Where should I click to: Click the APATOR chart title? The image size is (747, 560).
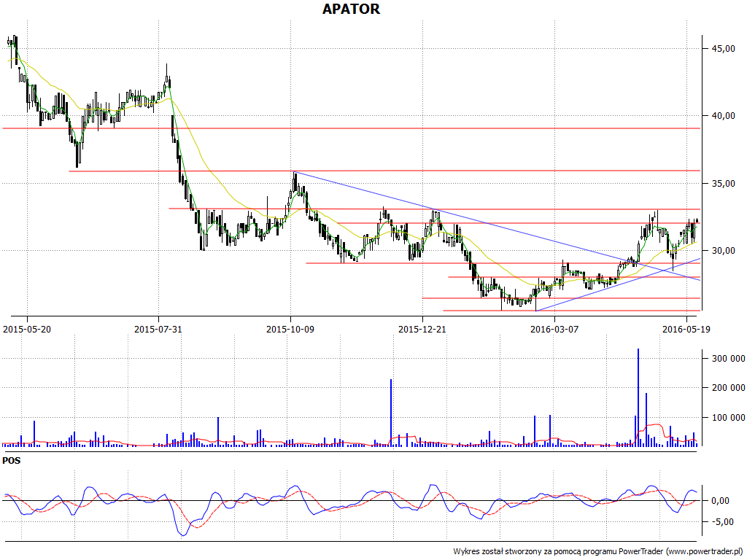[351, 9]
